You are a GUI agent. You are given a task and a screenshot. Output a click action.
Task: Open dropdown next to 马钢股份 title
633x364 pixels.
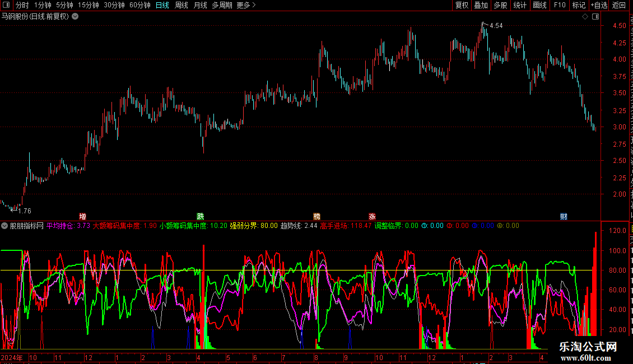(75, 17)
